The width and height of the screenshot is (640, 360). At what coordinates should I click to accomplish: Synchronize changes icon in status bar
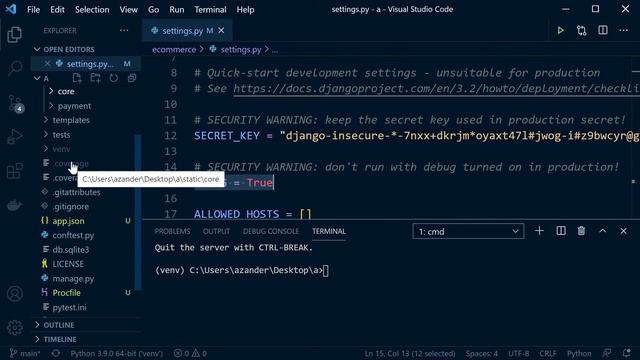coord(56,353)
